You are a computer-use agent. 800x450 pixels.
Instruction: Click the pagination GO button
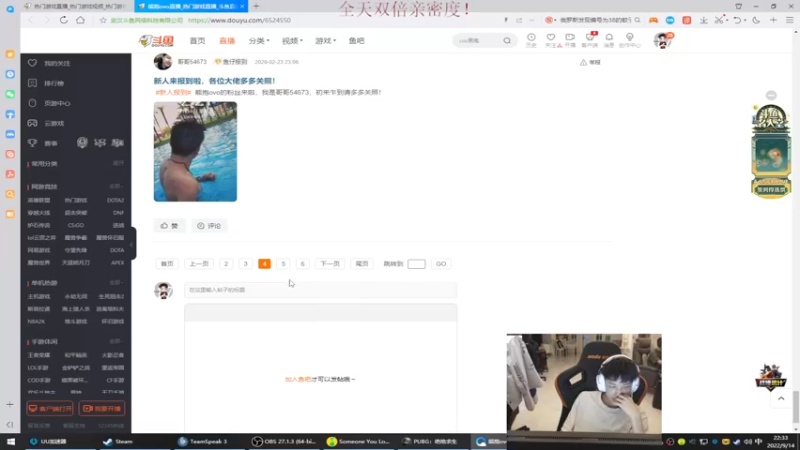point(441,264)
